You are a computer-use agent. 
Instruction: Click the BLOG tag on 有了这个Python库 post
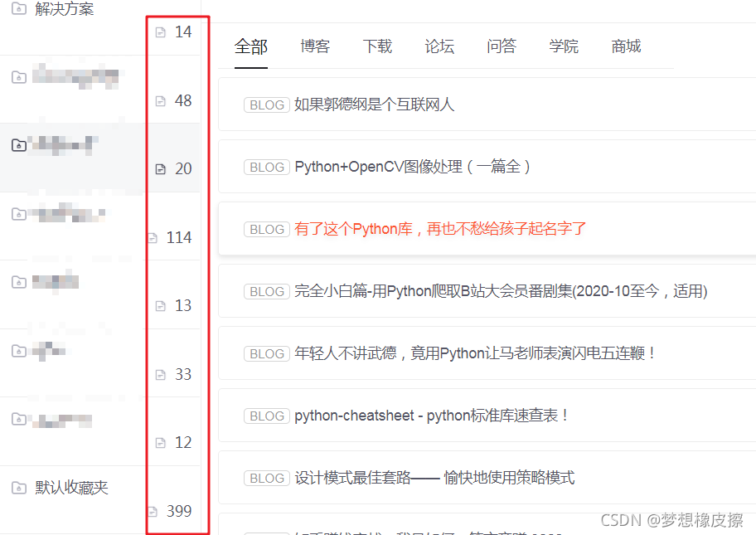tap(267, 229)
